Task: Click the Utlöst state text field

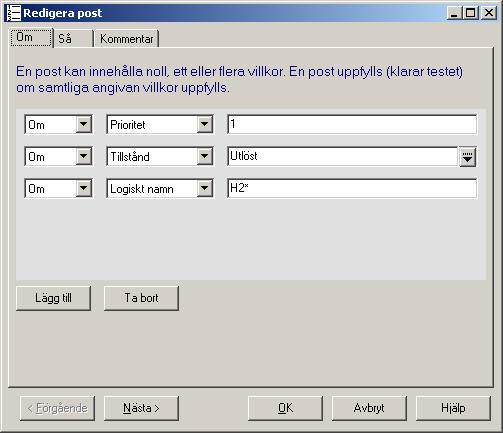Action: pos(343,157)
